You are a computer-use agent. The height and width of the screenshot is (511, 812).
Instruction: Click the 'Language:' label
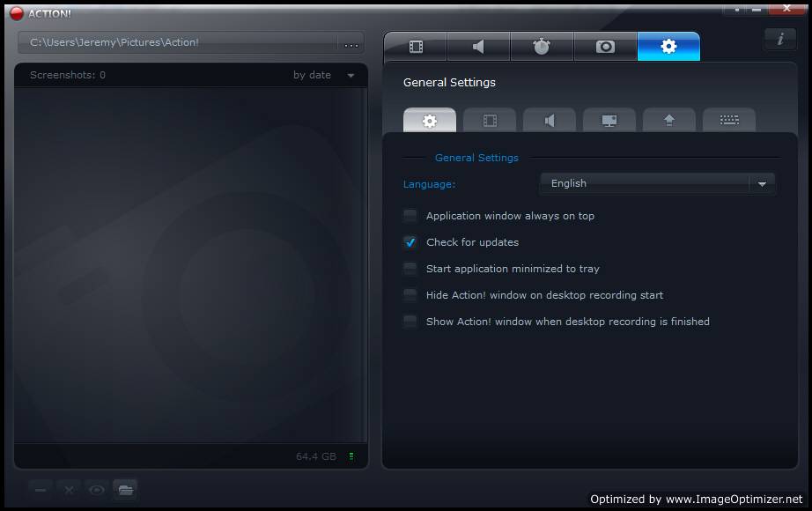pos(429,184)
